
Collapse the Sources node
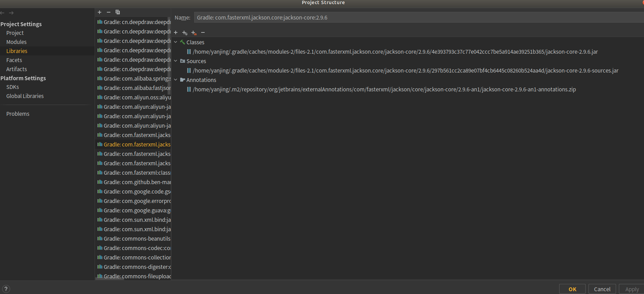coord(176,61)
